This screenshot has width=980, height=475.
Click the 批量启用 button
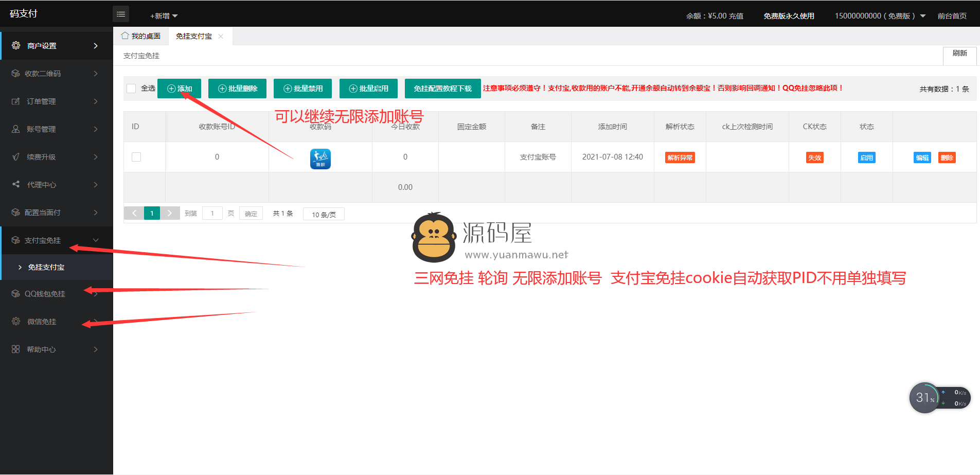368,89
